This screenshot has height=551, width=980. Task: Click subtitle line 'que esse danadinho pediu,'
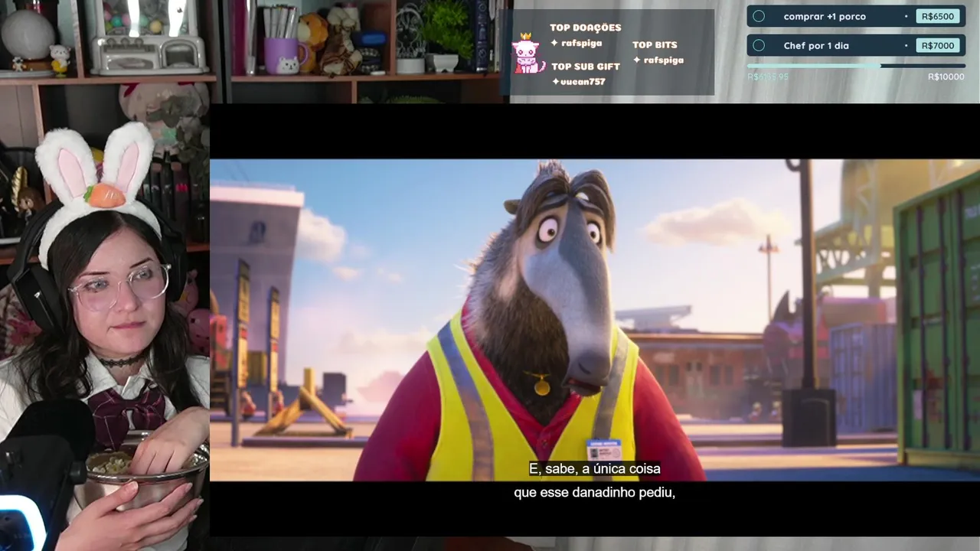coord(595,492)
